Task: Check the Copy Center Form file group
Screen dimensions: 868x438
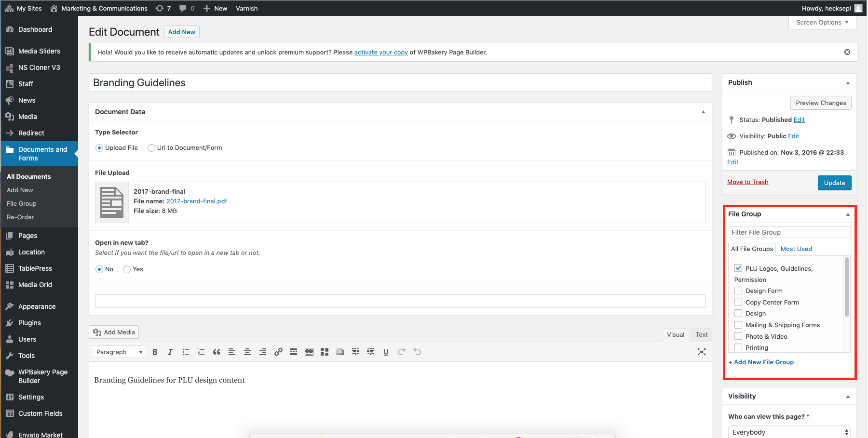Action: pos(738,302)
